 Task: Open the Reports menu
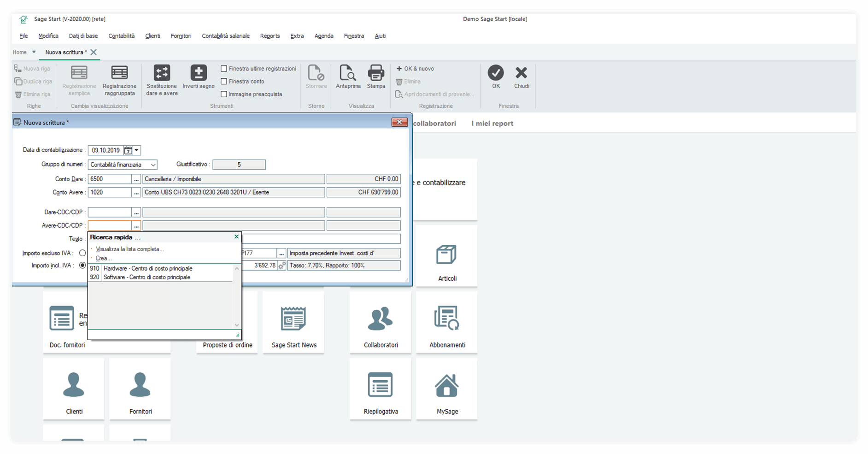point(270,36)
